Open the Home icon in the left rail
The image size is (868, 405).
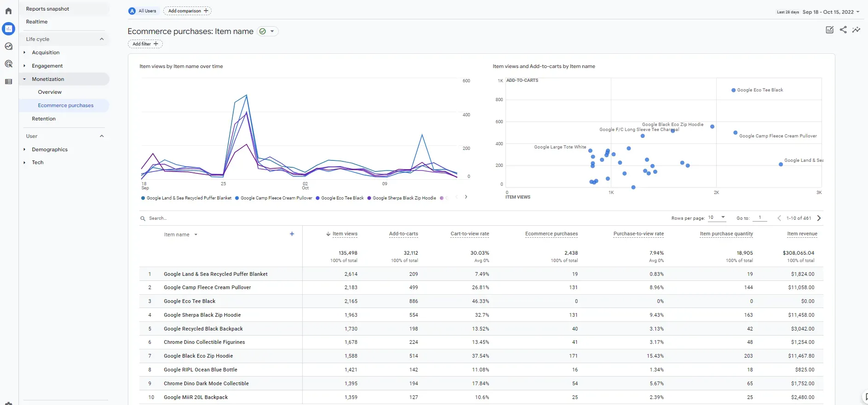pos(8,11)
